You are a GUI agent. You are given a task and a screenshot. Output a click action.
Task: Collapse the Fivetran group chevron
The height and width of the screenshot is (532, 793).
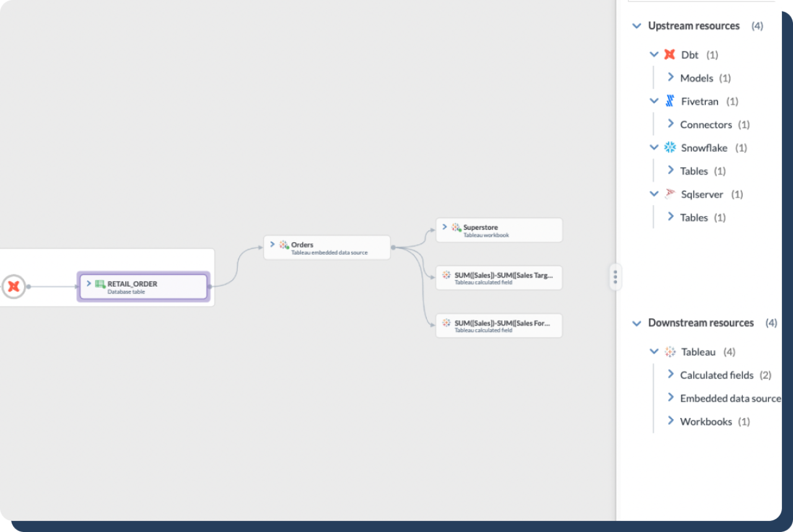click(x=654, y=101)
